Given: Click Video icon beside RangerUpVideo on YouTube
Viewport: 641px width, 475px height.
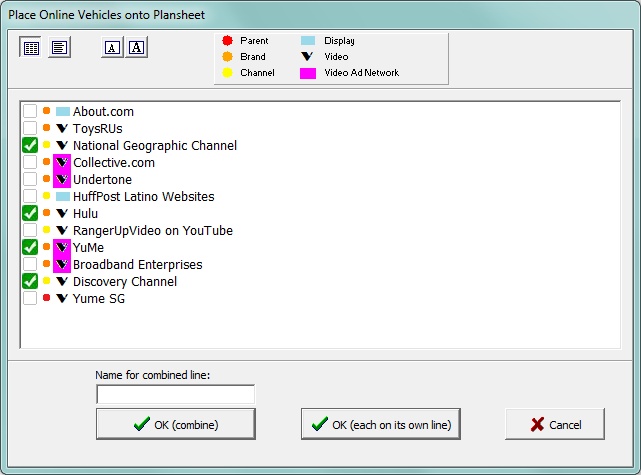Looking at the screenshot, I should [62, 230].
